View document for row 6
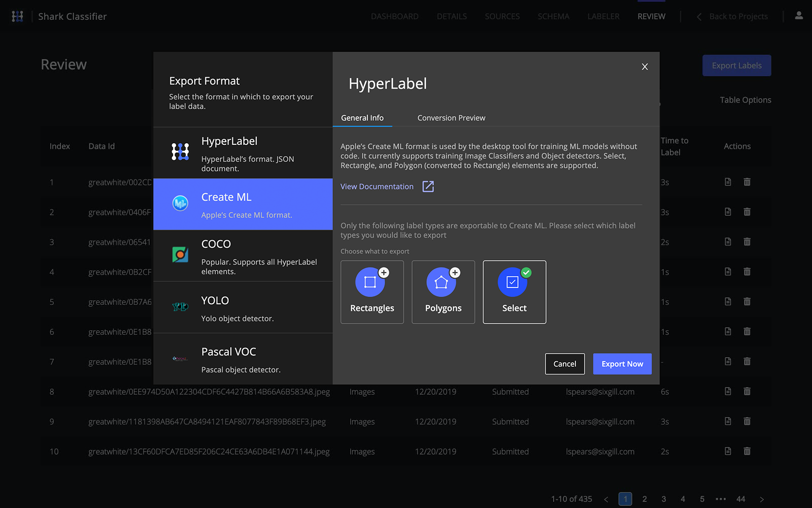Viewport: 812px width, 508px height. [728, 332]
